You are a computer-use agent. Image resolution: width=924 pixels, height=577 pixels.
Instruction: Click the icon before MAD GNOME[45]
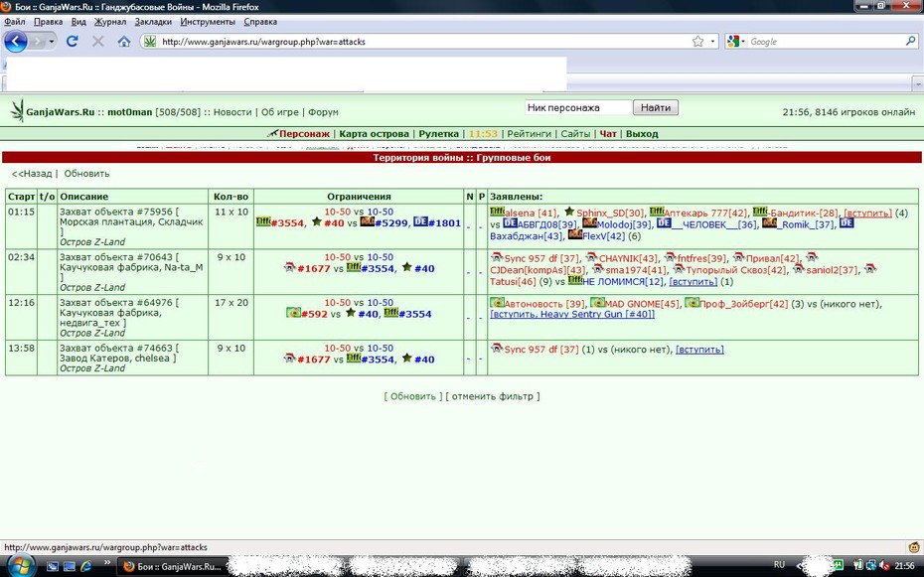[x=597, y=303]
